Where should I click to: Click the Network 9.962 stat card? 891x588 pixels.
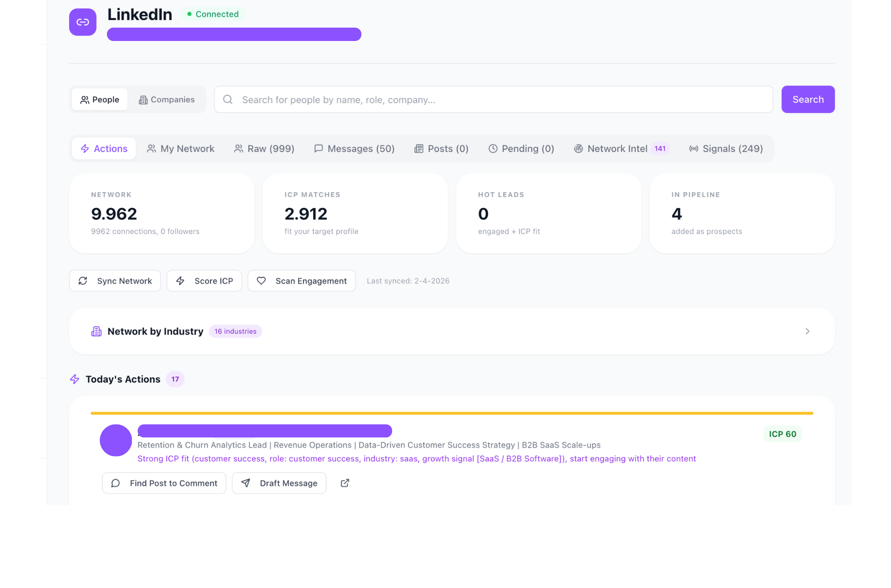(162, 213)
